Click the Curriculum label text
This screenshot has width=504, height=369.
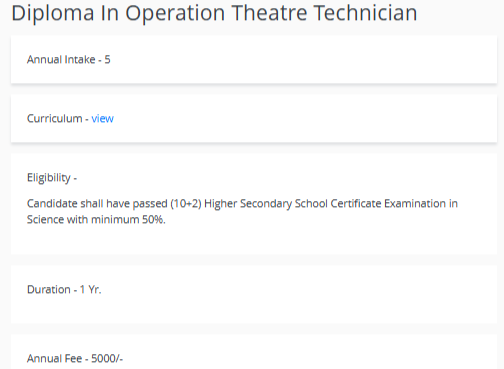pos(55,119)
